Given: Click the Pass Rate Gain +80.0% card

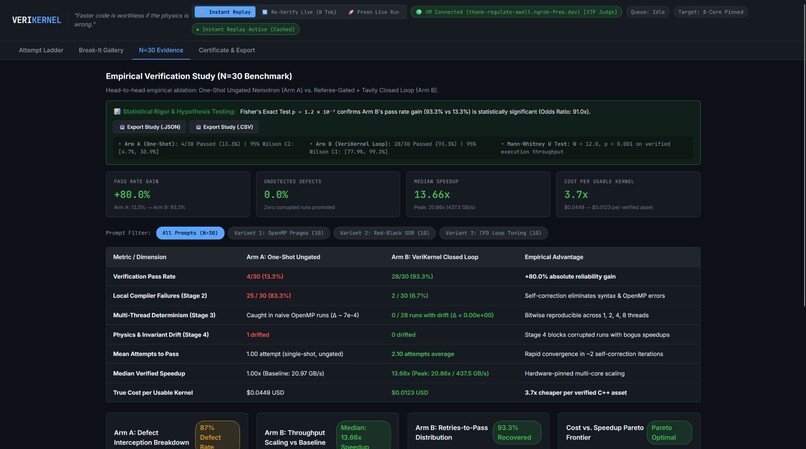Looking at the screenshot, I should coord(178,194).
